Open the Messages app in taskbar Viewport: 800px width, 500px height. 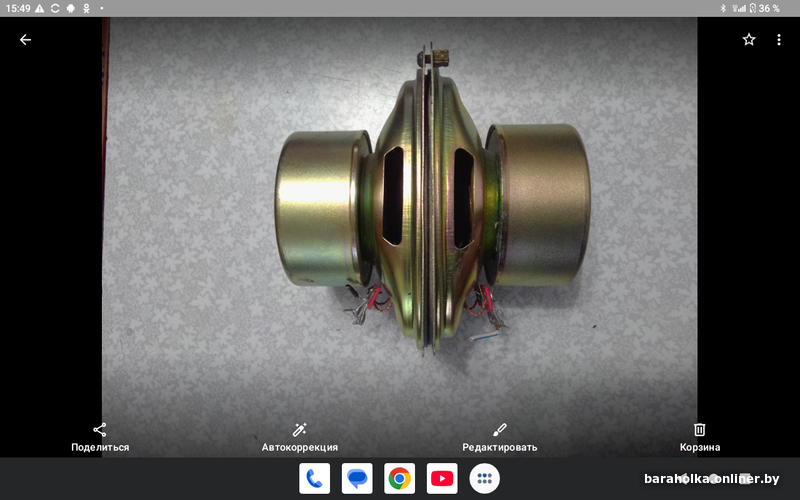[357, 479]
